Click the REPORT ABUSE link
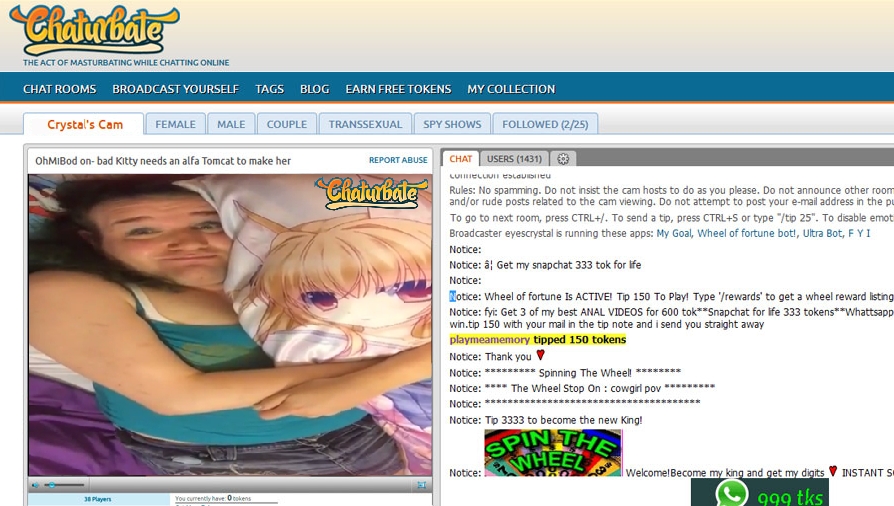This screenshot has width=894, height=506. pos(398,160)
